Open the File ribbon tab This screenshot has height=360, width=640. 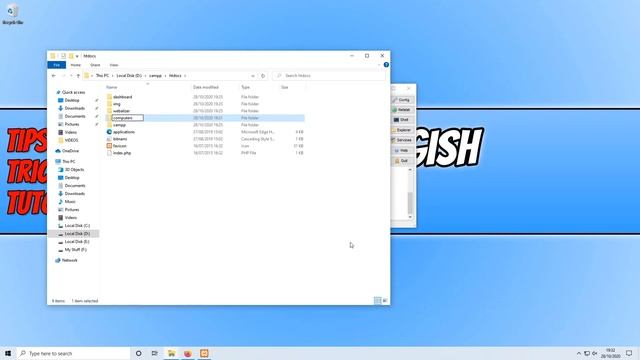[x=57, y=65]
